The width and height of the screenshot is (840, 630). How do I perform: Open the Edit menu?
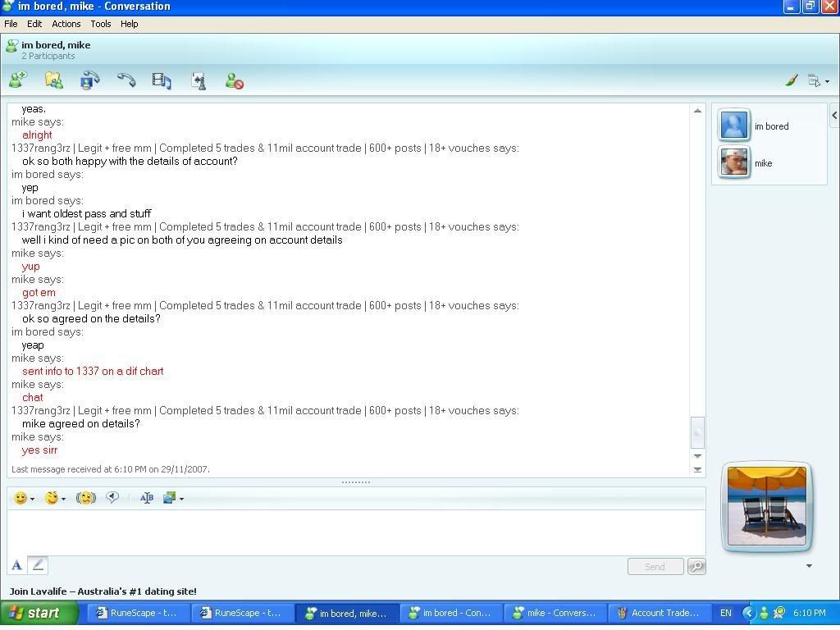pyautogui.click(x=34, y=24)
